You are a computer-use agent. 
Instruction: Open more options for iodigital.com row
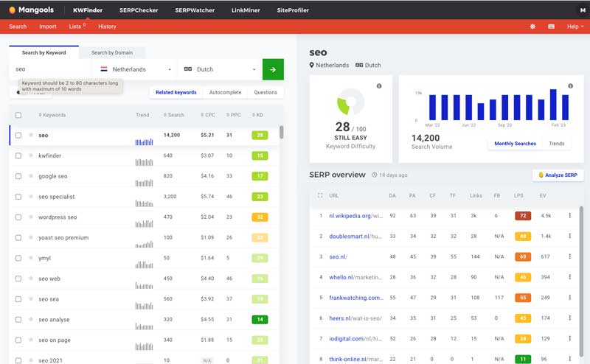click(569, 338)
